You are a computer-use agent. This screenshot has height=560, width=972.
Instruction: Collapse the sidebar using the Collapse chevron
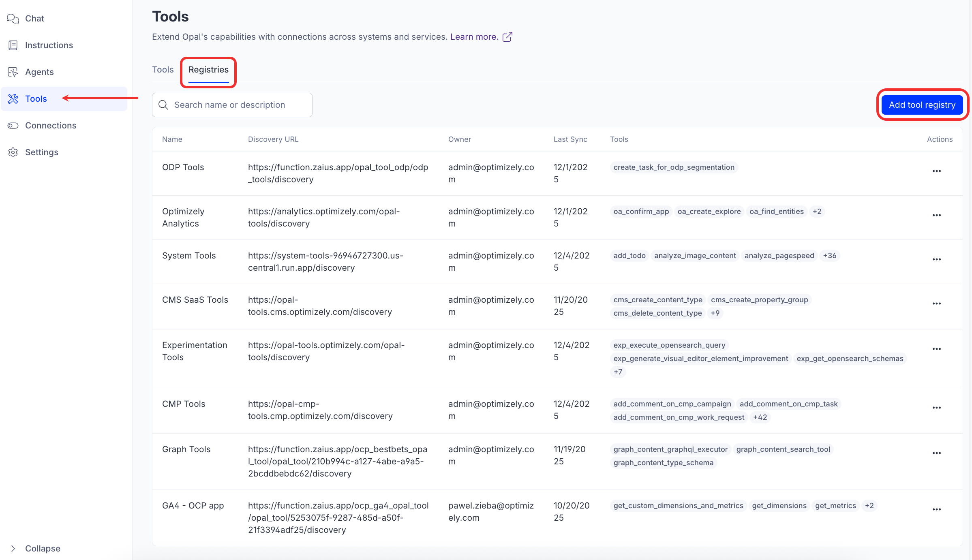point(13,549)
